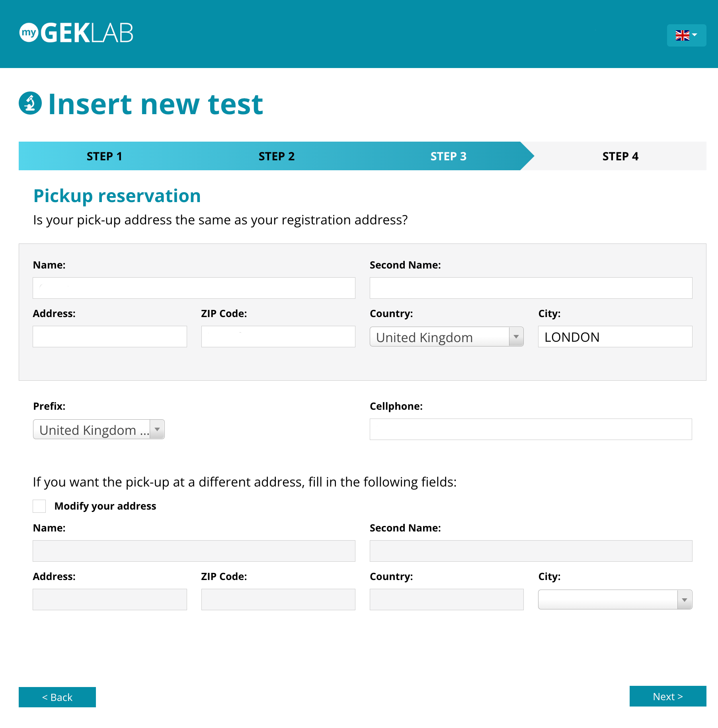This screenshot has height=728, width=718.
Task: Click the top Name input field
Action: pyautogui.click(x=194, y=288)
